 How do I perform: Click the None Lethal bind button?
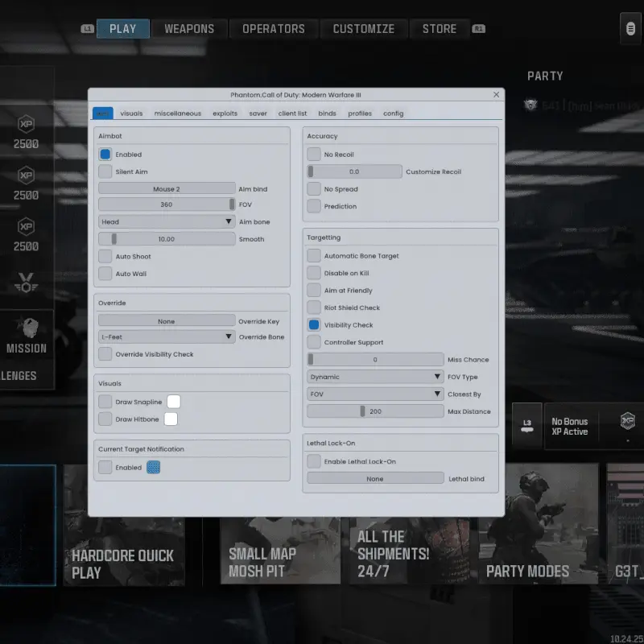pyautogui.click(x=375, y=479)
